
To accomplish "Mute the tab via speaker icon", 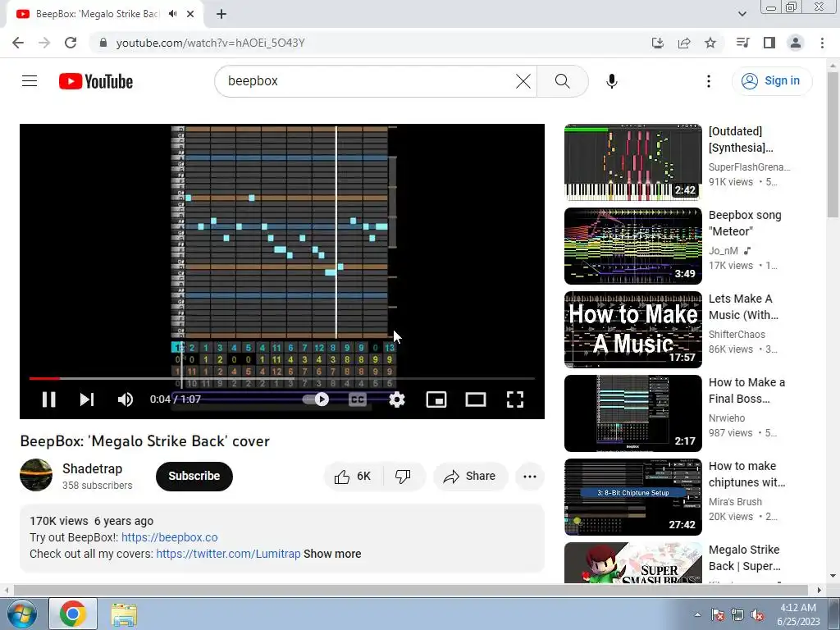I will pyautogui.click(x=172, y=14).
